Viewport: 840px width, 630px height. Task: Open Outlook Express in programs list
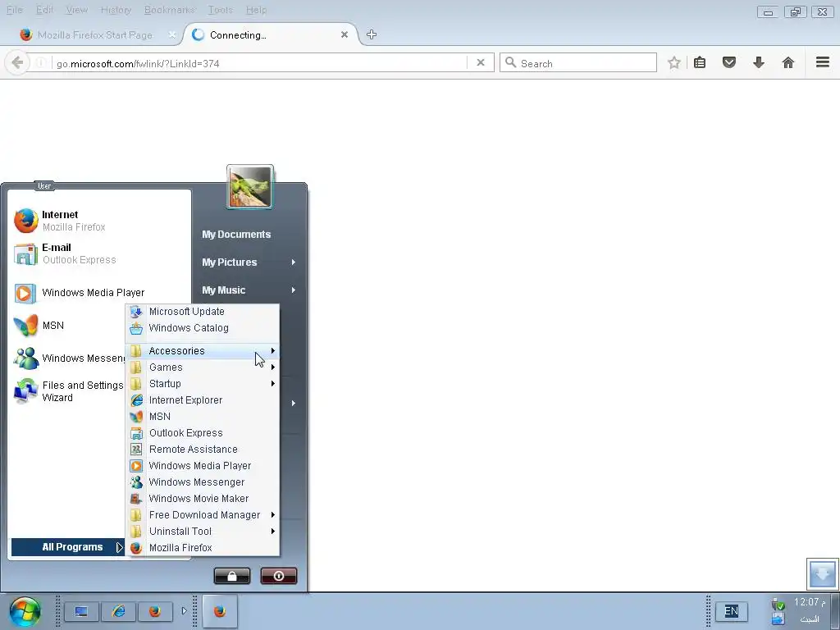203,433
